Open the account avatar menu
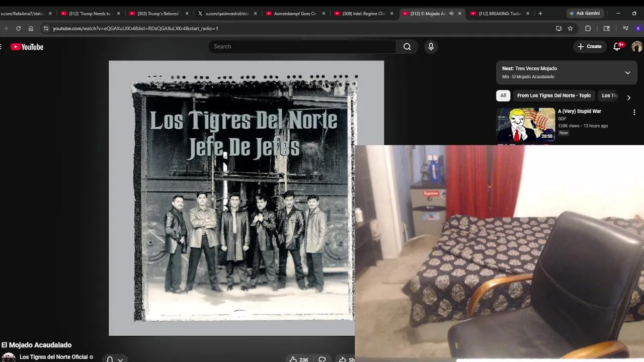644x362 pixels. (637, 47)
